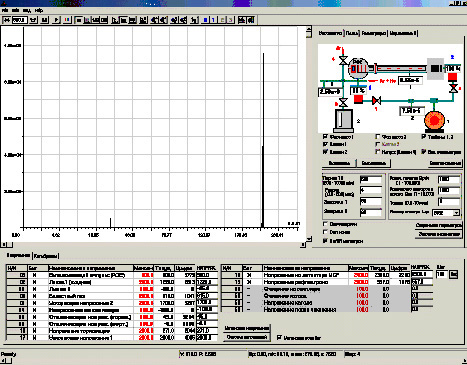Click the small button beside the Шаг field
Viewport: 467px width, 365px height.
(x=454, y=274)
